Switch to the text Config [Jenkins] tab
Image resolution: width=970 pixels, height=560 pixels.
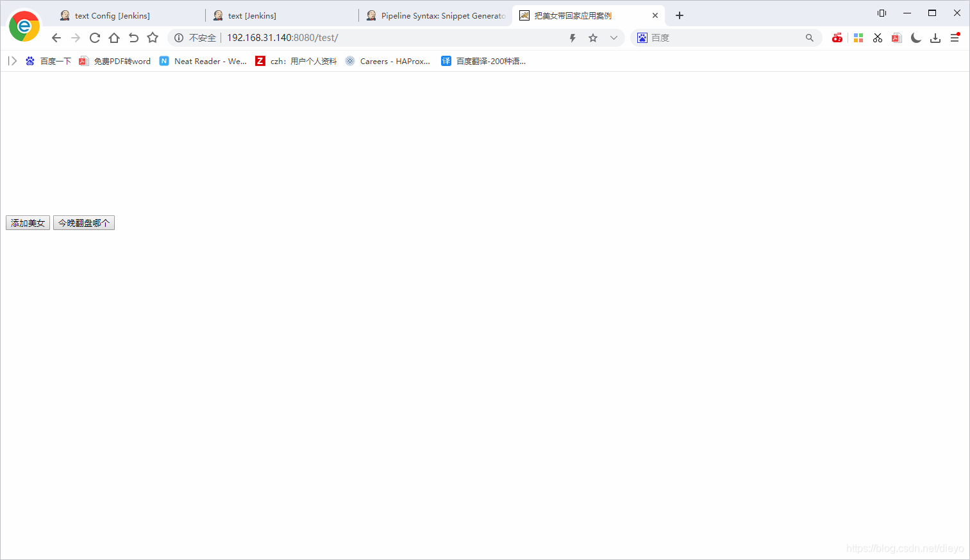(x=128, y=15)
